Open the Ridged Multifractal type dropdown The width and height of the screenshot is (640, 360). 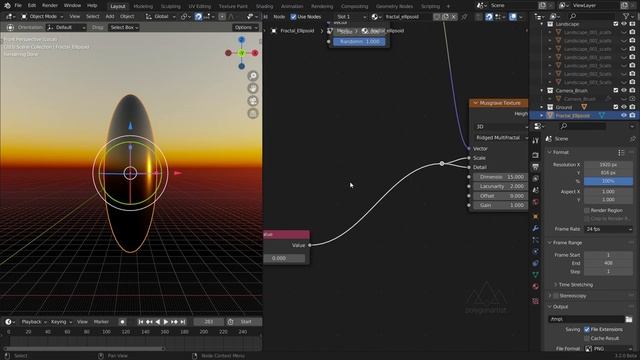click(x=501, y=138)
